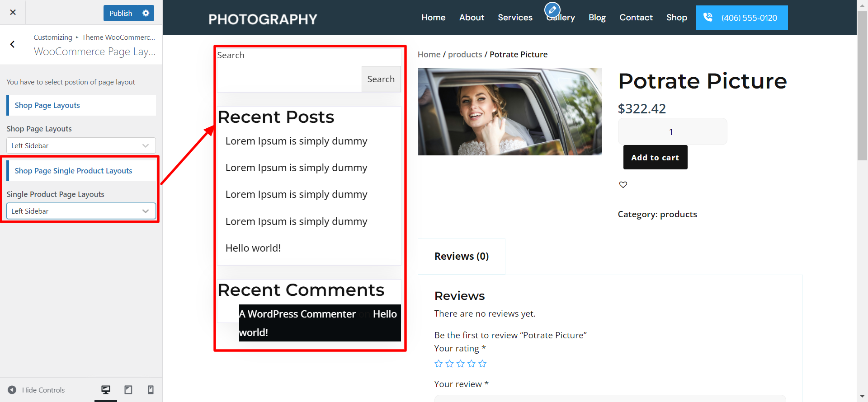868x402 pixels.
Task: Open Single Product Page Layouts dropdown
Action: 81,211
